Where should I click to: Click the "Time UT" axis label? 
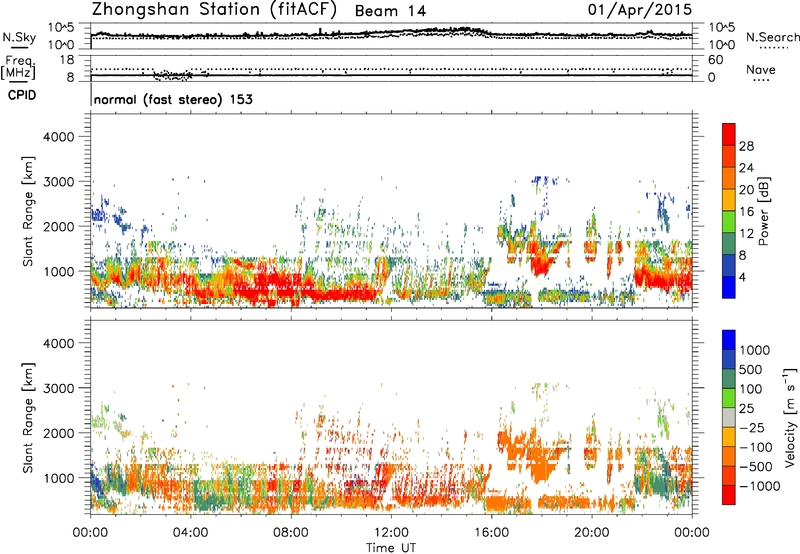[x=391, y=548]
